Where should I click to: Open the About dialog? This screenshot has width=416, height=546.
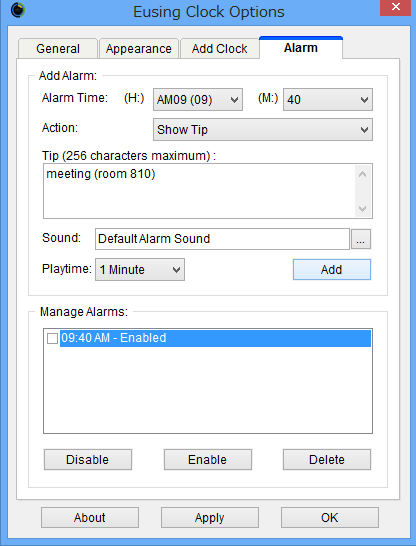click(90, 517)
